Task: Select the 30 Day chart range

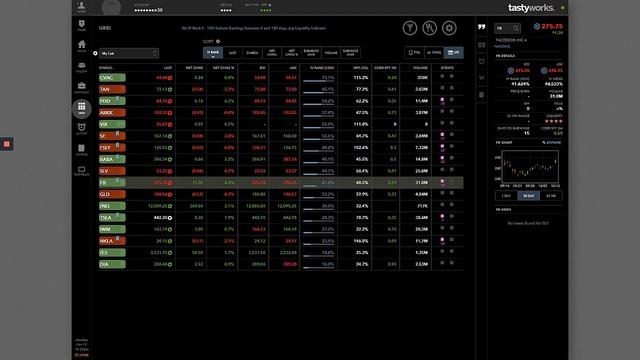Action: click(x=529, y=196)
